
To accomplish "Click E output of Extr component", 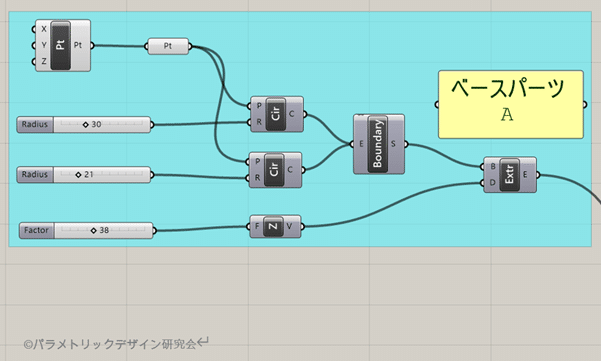I will pos(525,175).
